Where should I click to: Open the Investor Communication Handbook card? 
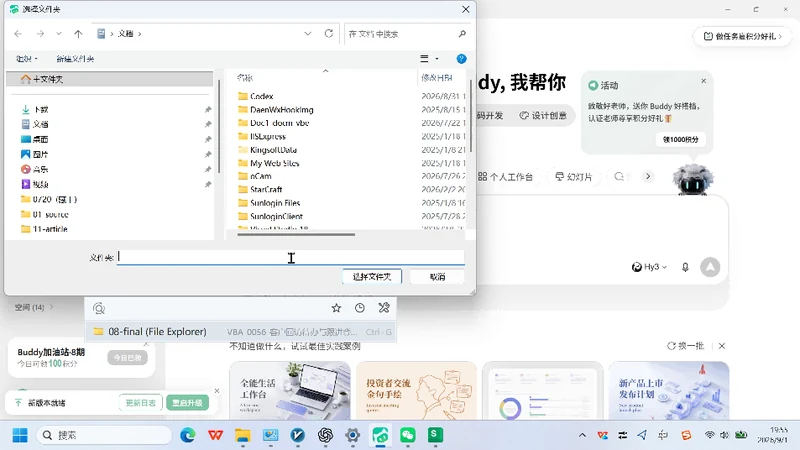[416, 390]
